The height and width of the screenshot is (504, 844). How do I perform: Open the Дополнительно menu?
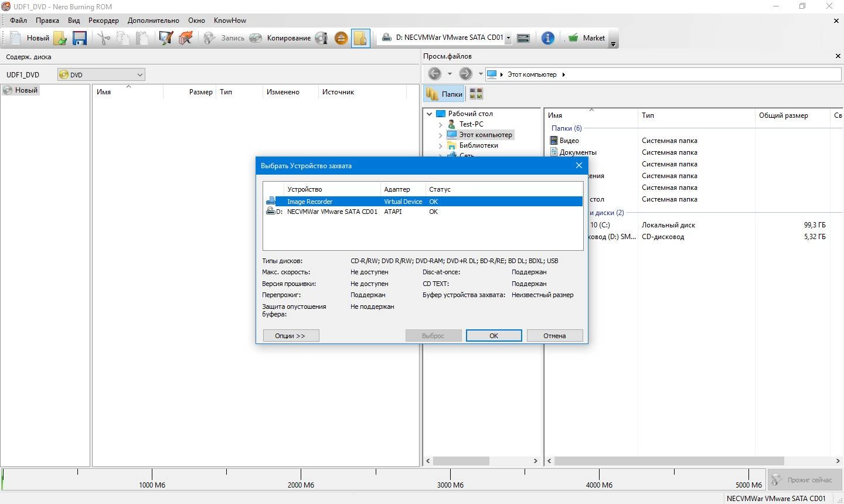154,20
